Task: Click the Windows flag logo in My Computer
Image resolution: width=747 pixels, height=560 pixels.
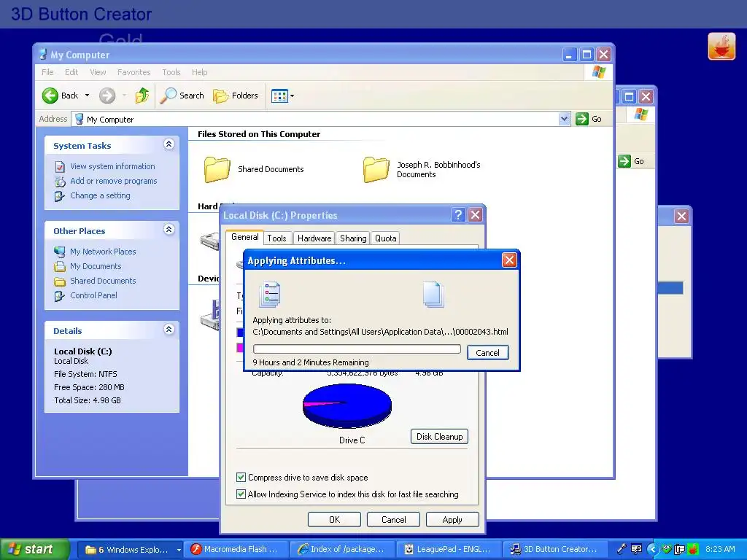Action: [x=599, y=72]
